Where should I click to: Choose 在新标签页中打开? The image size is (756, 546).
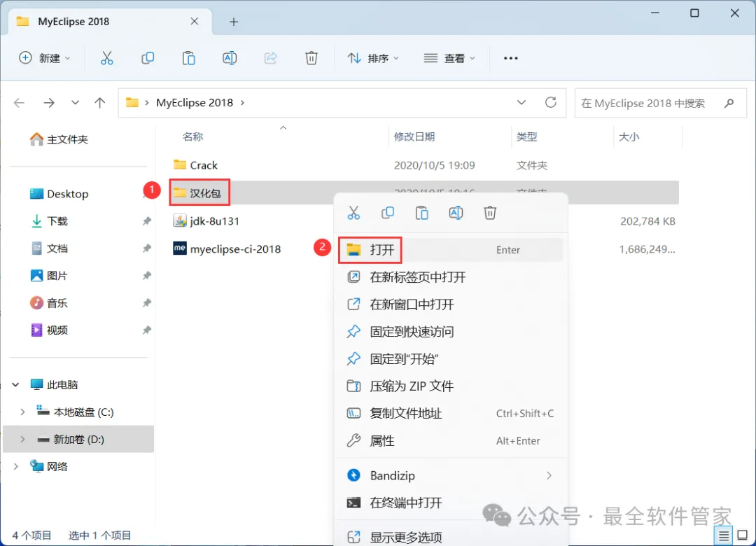[x=451, y=277]
